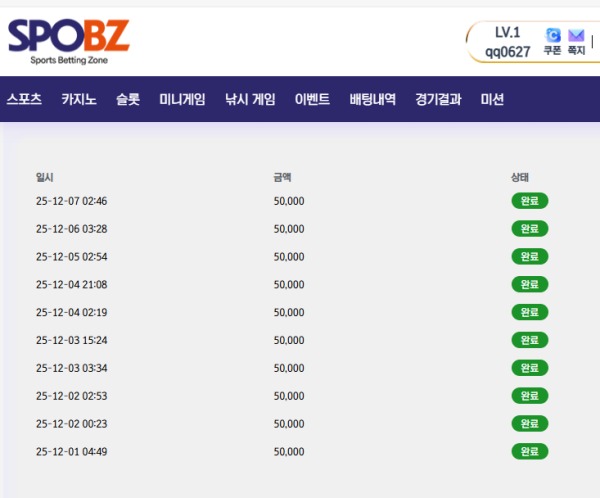Open the 스포츠 menu

click(x=24, y=100)
